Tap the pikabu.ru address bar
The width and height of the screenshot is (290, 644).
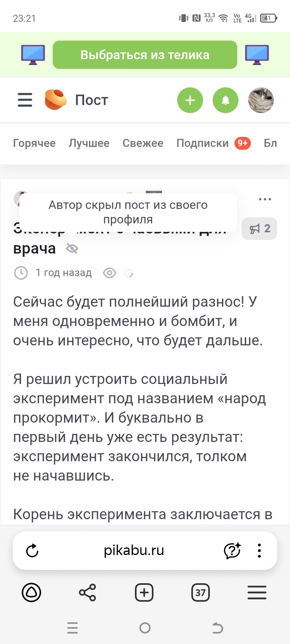coord(134,551)
